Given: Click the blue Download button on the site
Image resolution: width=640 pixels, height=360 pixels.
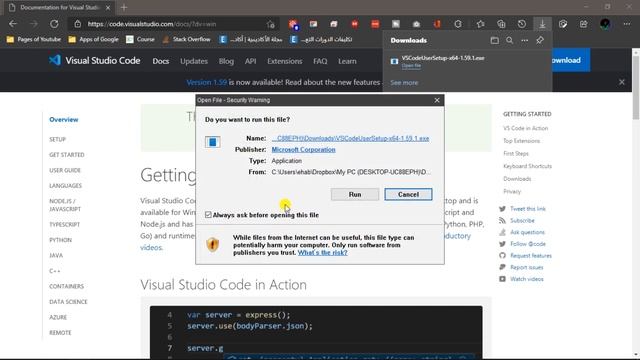Looking at the screenshot, I should pyautogui.click(x=571, y=60).
